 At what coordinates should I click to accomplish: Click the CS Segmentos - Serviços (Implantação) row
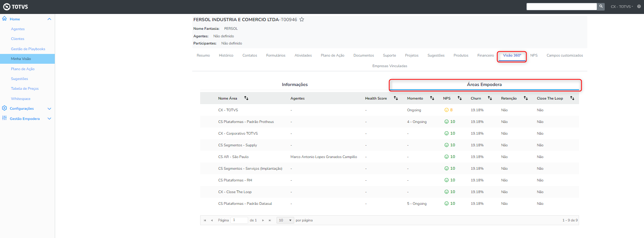point(389,169)
